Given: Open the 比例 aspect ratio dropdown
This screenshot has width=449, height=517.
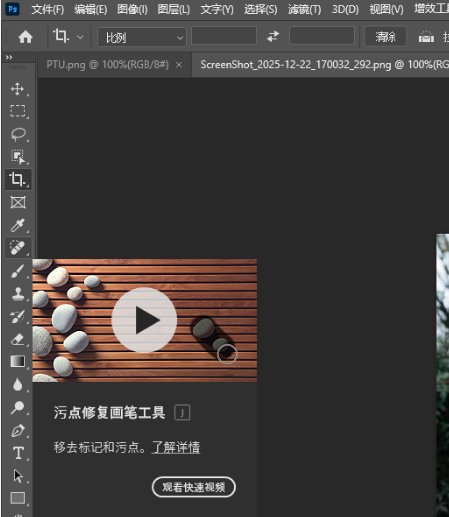Looking at the screenshot, I should [142, 37].
